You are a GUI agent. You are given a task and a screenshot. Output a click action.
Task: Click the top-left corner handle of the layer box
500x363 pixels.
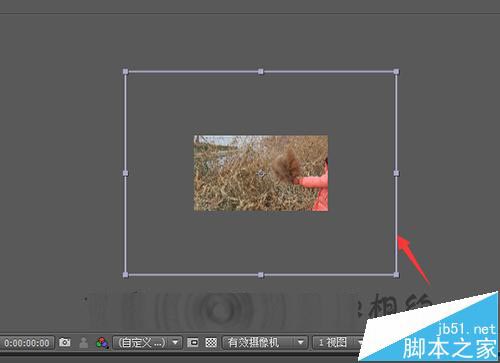[125, 71]
